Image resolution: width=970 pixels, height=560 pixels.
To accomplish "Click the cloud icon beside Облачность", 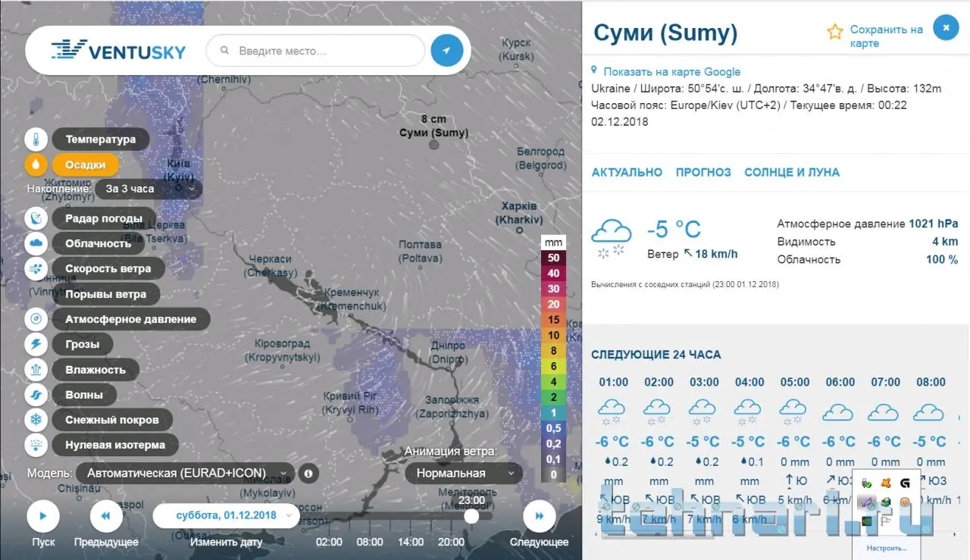I will click(36, 243).
